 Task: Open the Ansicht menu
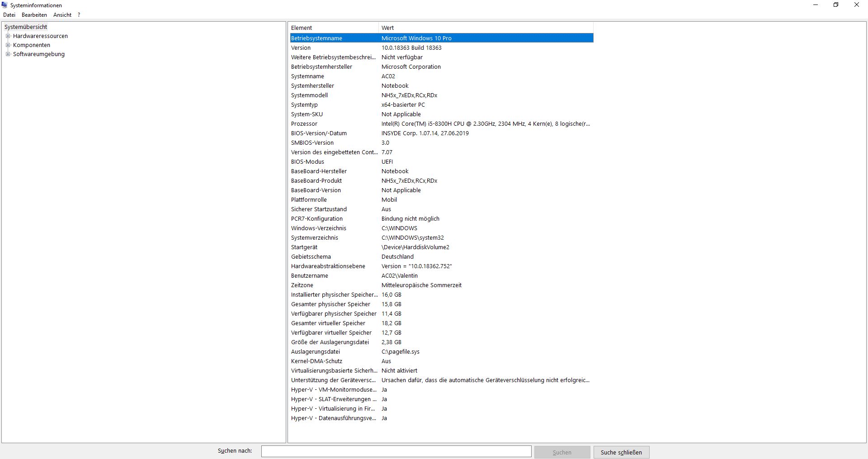pos(62,15)
